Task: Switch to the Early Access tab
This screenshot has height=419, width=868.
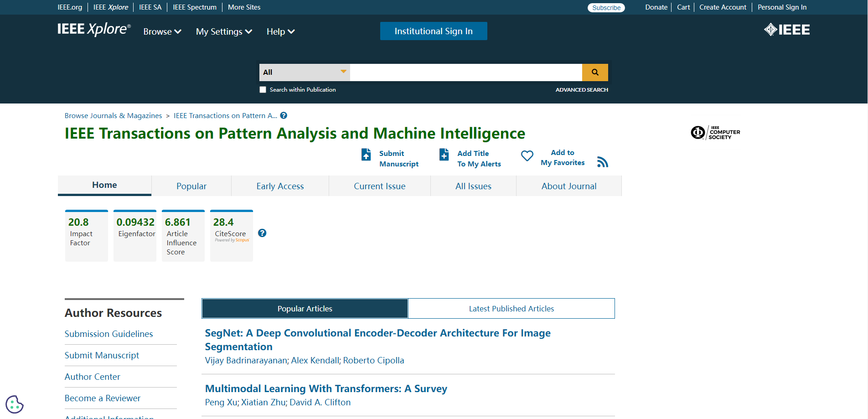Action: (x=280, y=186)
